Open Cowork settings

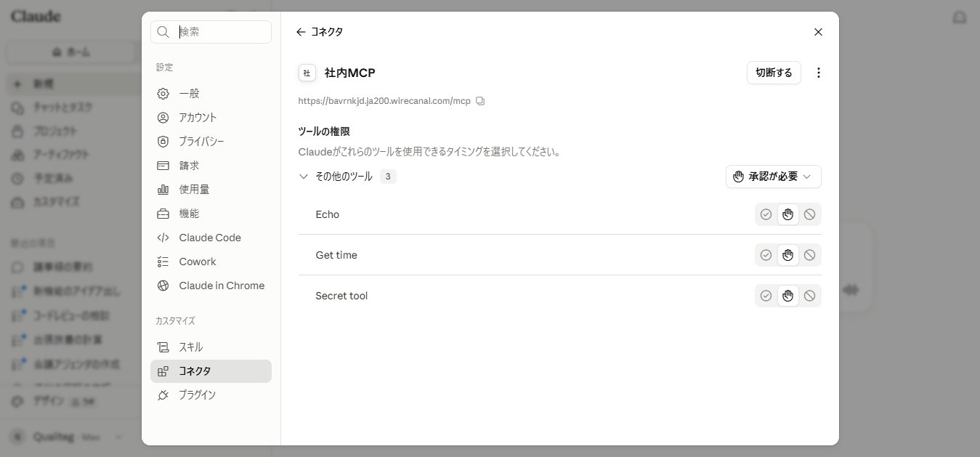(x=211, y=262)
